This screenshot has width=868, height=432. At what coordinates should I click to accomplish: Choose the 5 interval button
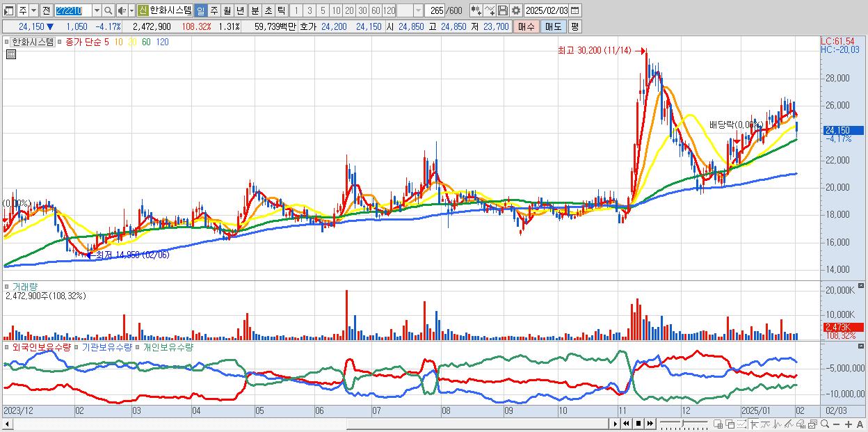(x=323, y=10)
